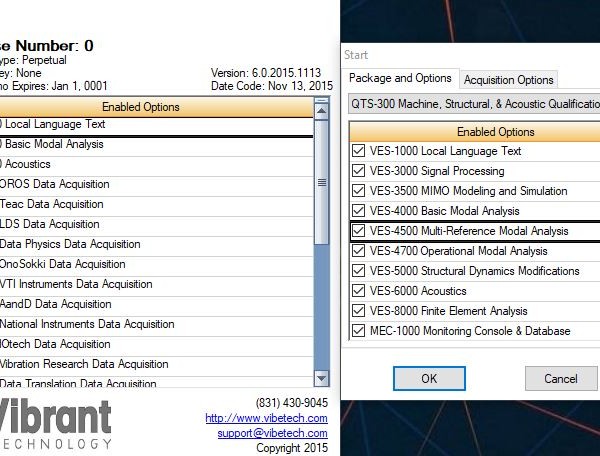Toggle VES-4000 Basic Modal Analysis checkbox
600x456 pixels.
[x=359, y=211]
